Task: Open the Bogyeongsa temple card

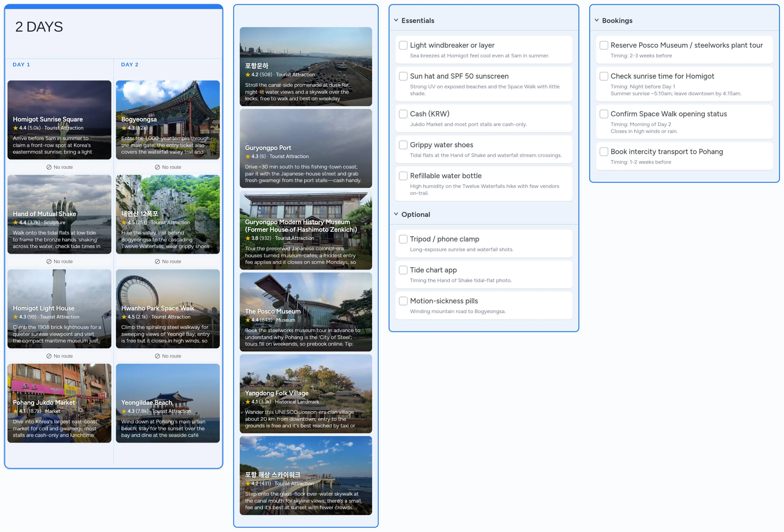Action: coord(168,120)
